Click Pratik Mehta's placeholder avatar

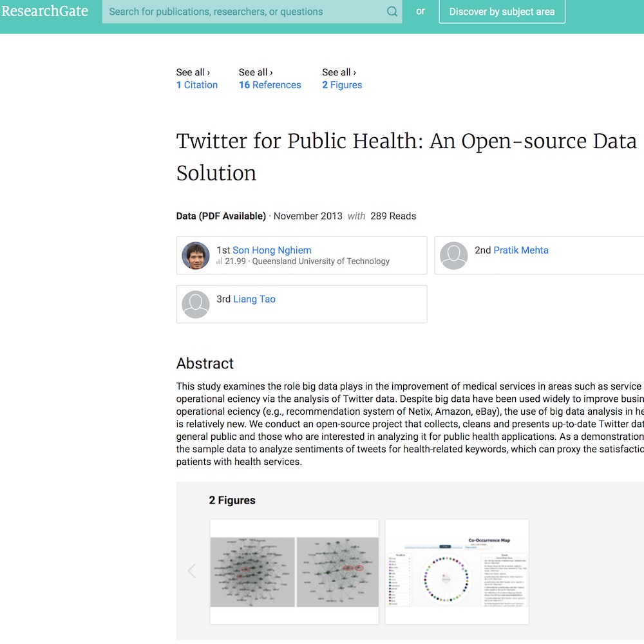coord(453,256)
